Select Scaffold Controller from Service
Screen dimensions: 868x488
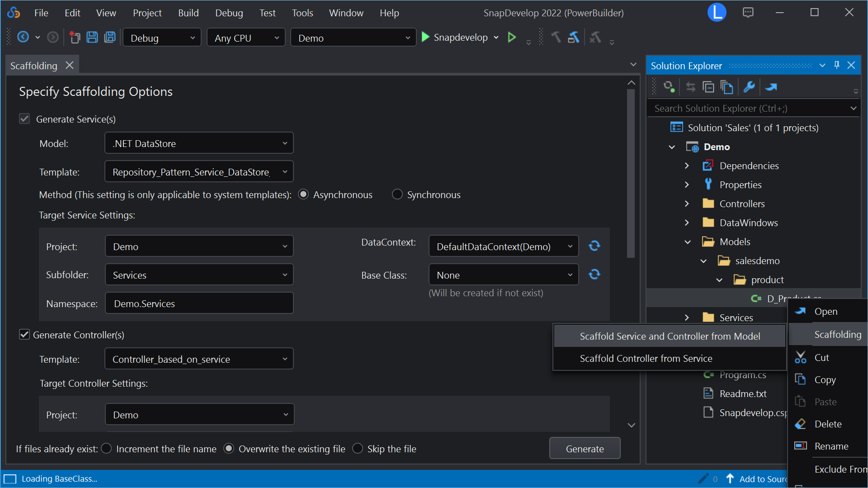point(670,358)
